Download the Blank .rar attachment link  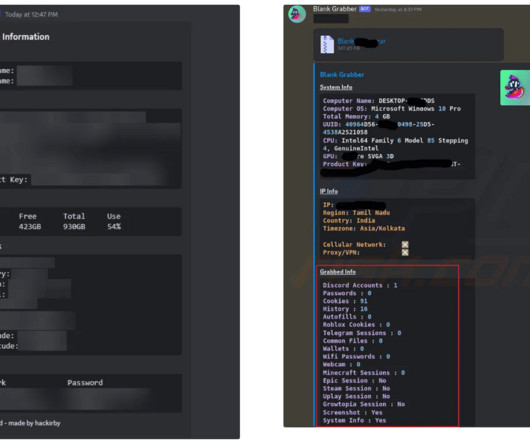[361, 42]
